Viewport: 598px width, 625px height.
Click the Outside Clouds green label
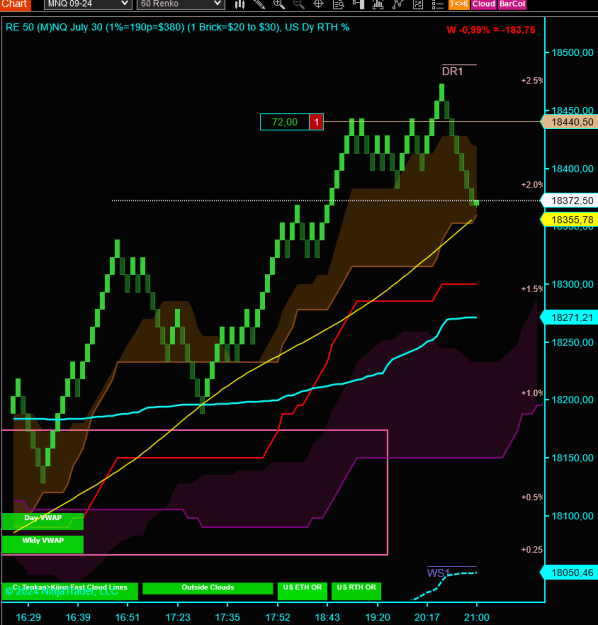(208, 588)
